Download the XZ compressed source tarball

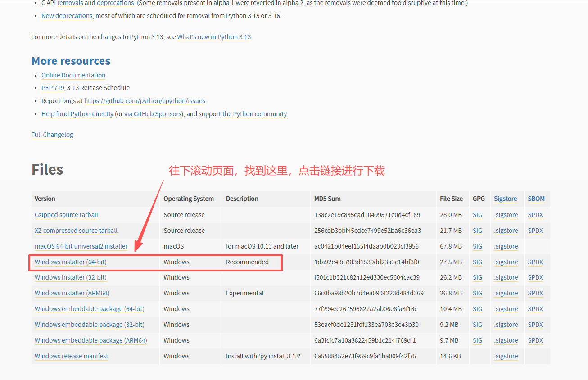pos(76,231)
